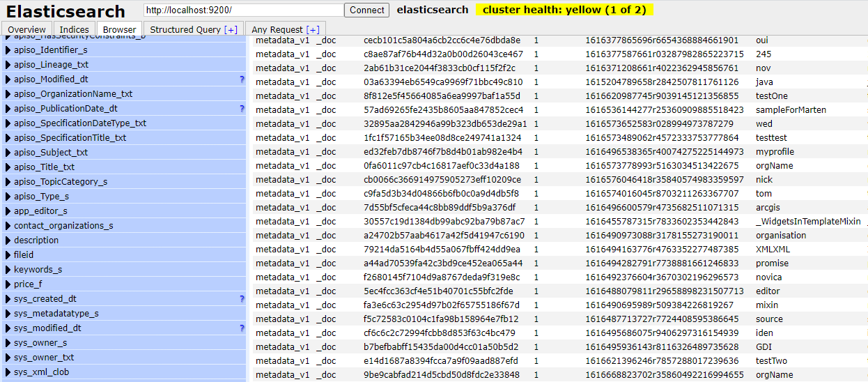This screenshot has height=382, width=868.
Task: Expand the apiso_Lineage_txt field filter
Action: click(124, 65)
